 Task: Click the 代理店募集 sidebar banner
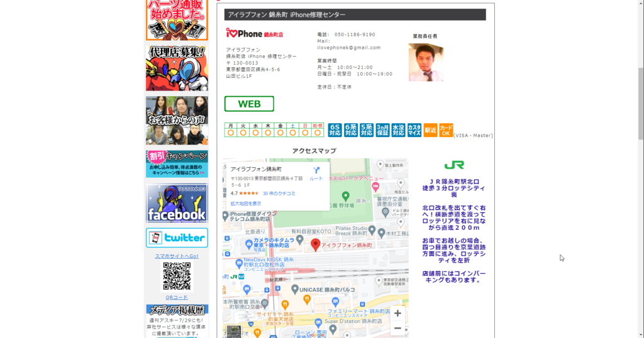coord(177,68)
